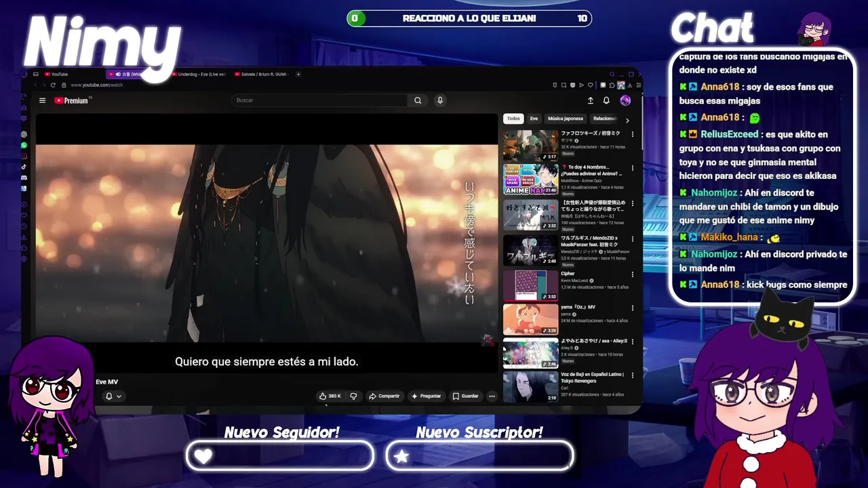Open the YouTube account avatar menu
This screenshot has width=868, height=488.
tap(625, 100)
